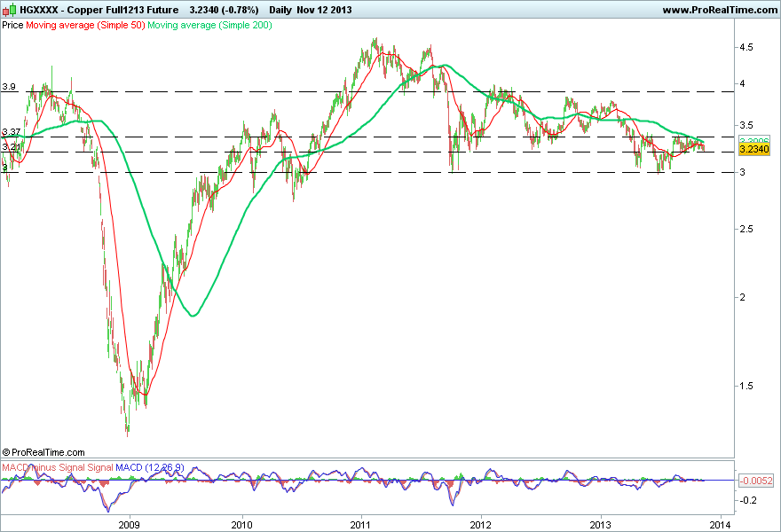Click the MACD (12,26,9) legend label

click(x=150, y=467)
